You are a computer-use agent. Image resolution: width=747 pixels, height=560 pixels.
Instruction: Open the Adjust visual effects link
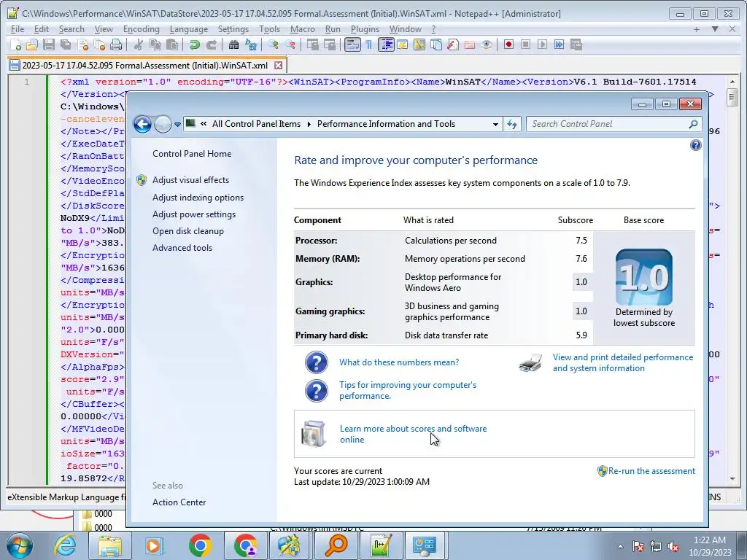(190, 180)
